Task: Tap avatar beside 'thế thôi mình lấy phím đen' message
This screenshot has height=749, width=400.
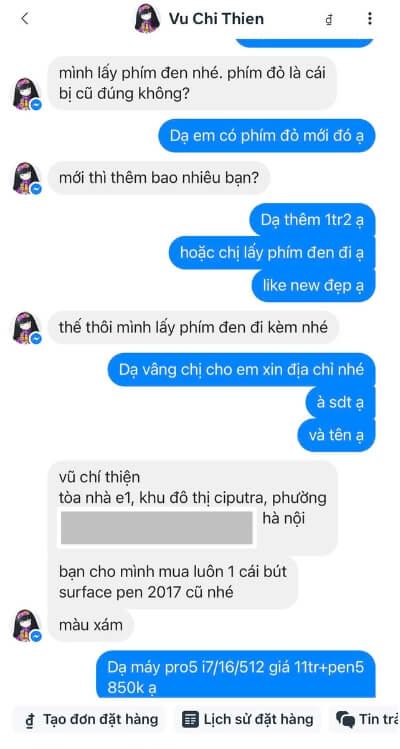Action: click(27, 328)
